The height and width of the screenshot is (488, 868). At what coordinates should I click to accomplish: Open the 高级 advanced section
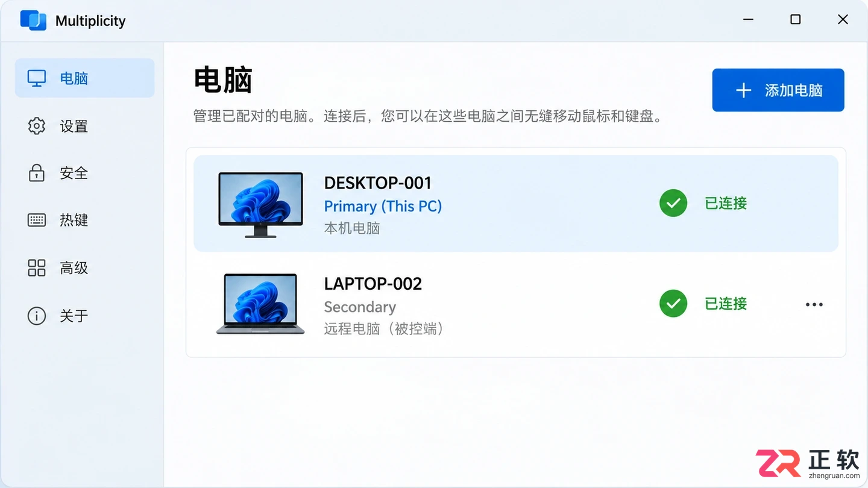click(84, 267)
